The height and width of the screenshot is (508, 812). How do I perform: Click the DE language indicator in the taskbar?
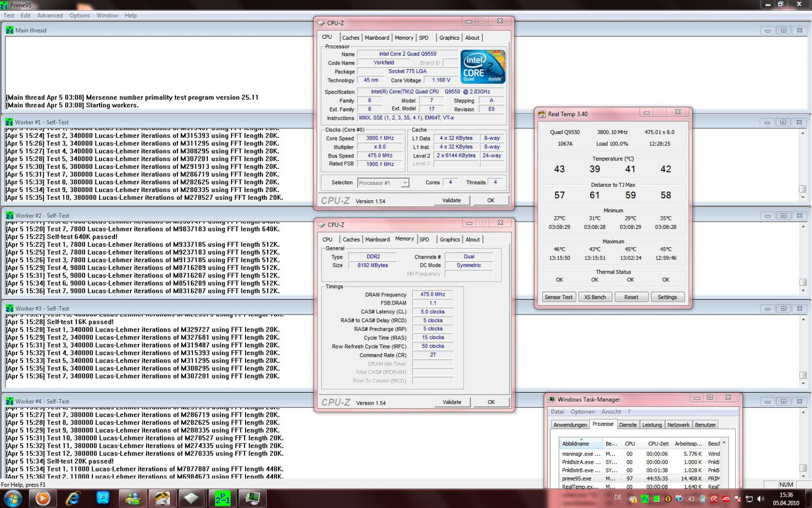[x=618, y=498]
